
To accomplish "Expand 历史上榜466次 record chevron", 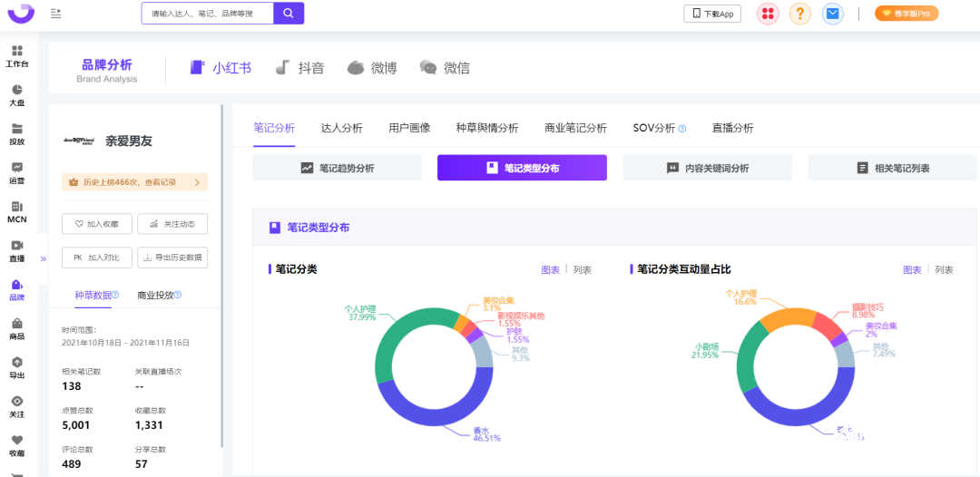I will [197, 182].
